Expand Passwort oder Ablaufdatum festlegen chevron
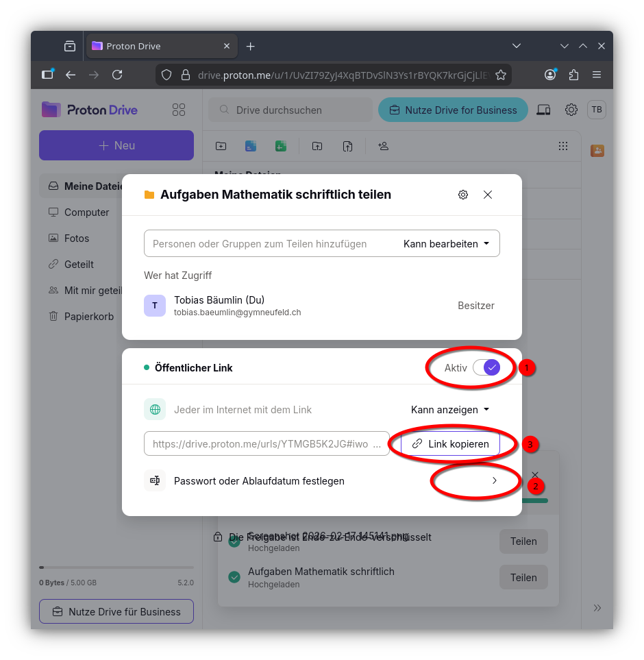 (x=494, y=481)
